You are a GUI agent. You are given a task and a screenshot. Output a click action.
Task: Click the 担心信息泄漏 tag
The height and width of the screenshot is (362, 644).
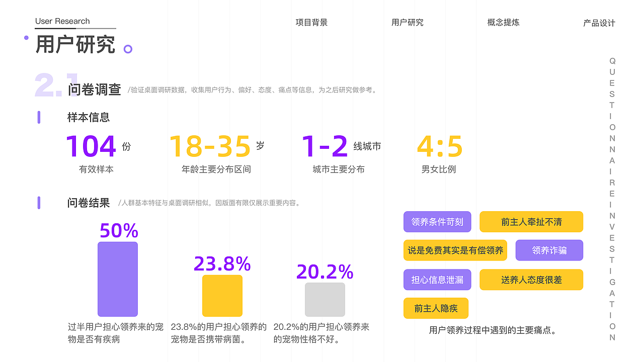(437, 280)
